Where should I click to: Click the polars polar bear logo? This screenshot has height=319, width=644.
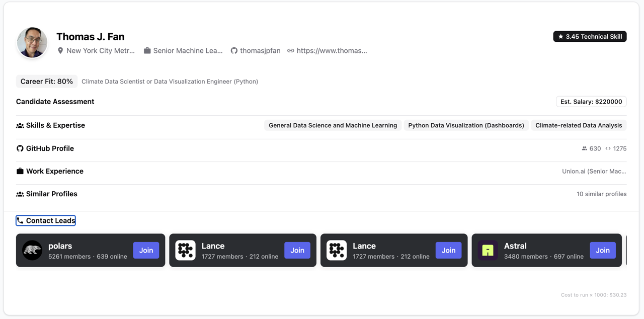click(x=32, y=250)
